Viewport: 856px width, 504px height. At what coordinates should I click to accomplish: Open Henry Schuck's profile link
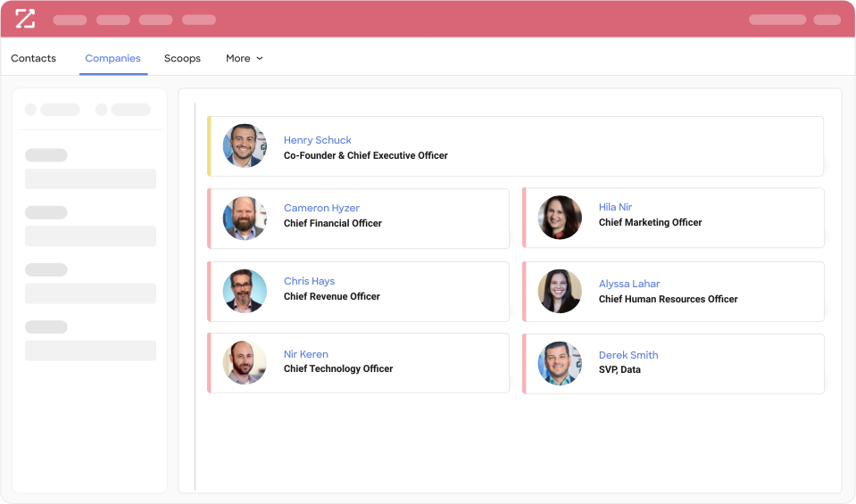point(317,140)
